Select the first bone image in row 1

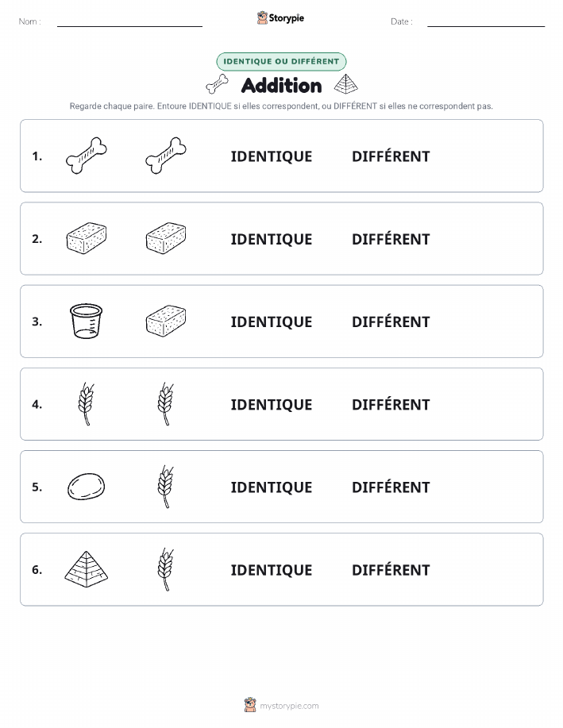pos(87,156)
